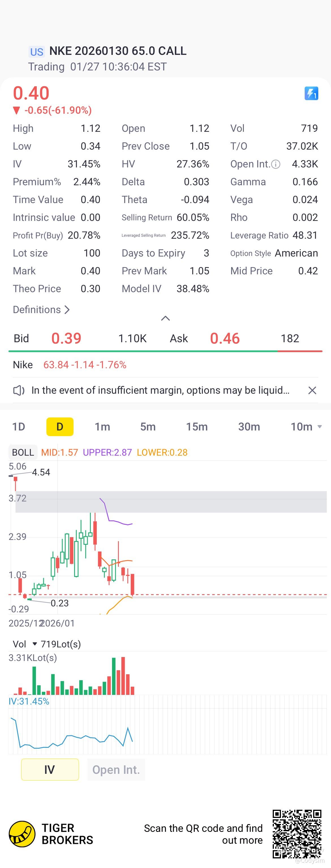Viewport: 331px width, 868px height.
Task: Open the 10m interval dropdown
Action: point(306,427)
